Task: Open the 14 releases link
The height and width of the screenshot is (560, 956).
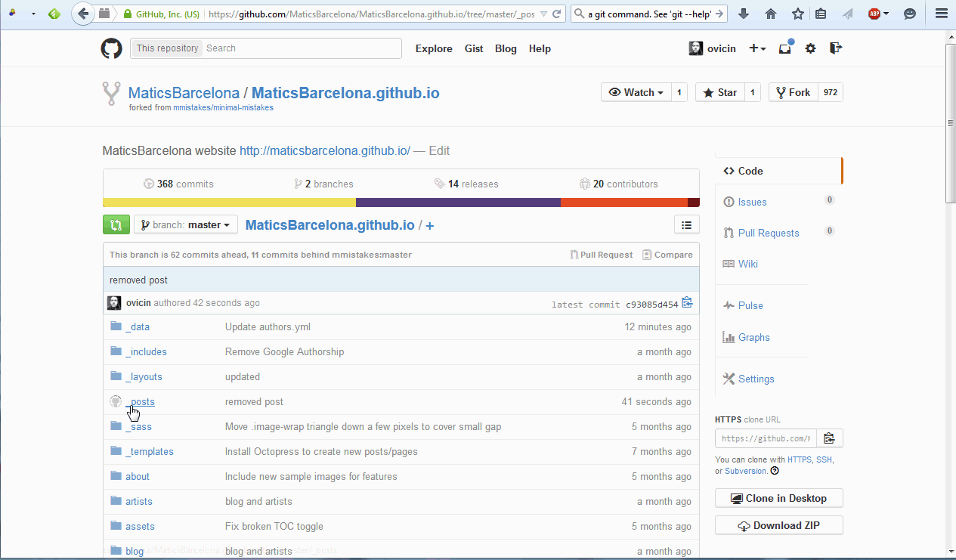Action: pos(466,184)
